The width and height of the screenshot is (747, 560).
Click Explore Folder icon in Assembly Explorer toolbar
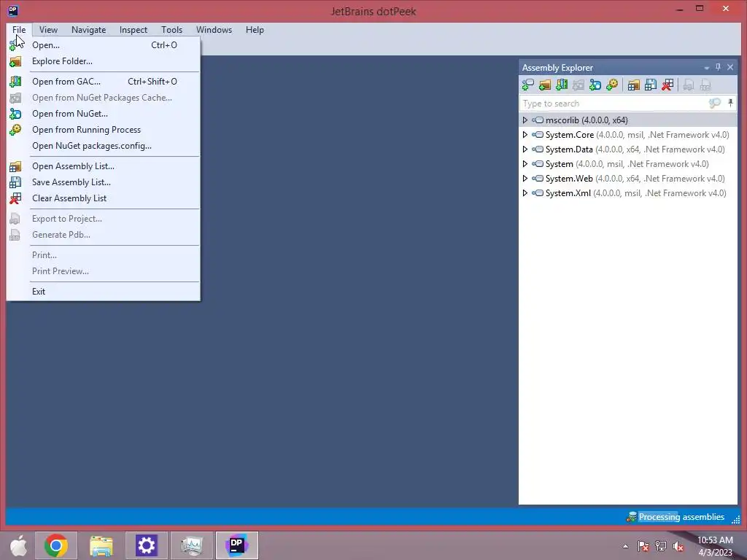544,85
